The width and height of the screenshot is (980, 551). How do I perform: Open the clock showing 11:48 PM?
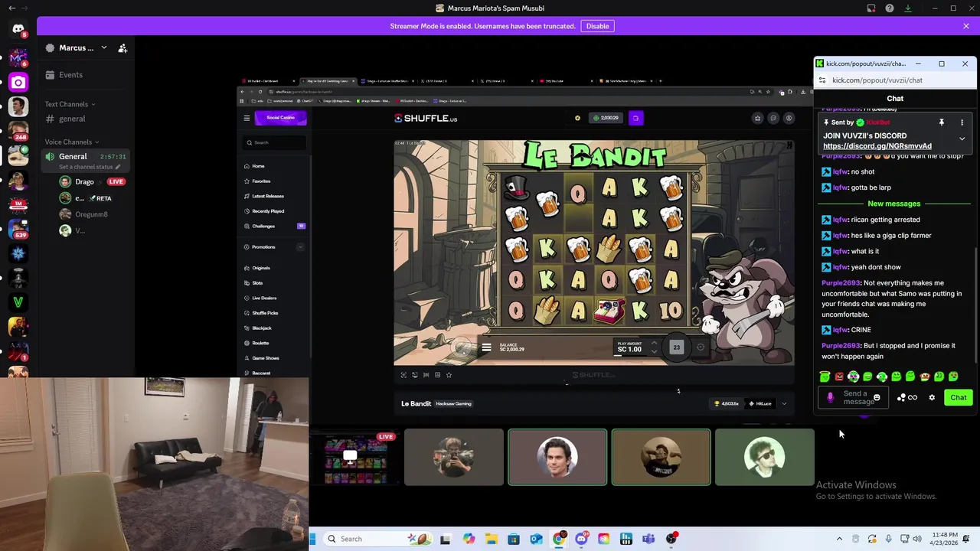(946, 539)
